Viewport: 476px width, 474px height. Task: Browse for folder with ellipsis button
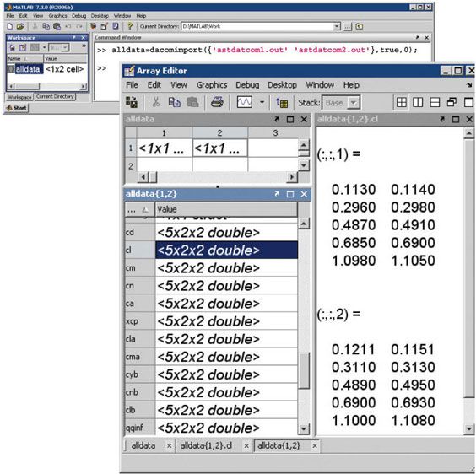[x=348, y=27]
